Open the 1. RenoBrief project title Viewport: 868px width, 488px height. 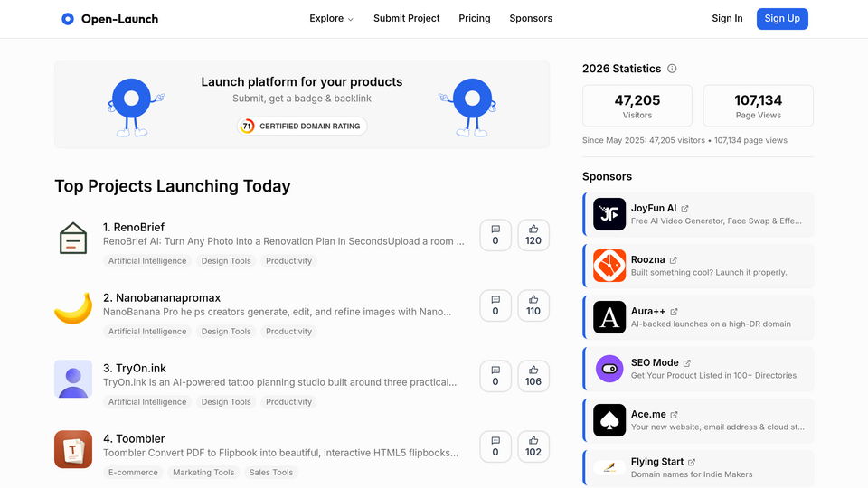click(134, 227)
